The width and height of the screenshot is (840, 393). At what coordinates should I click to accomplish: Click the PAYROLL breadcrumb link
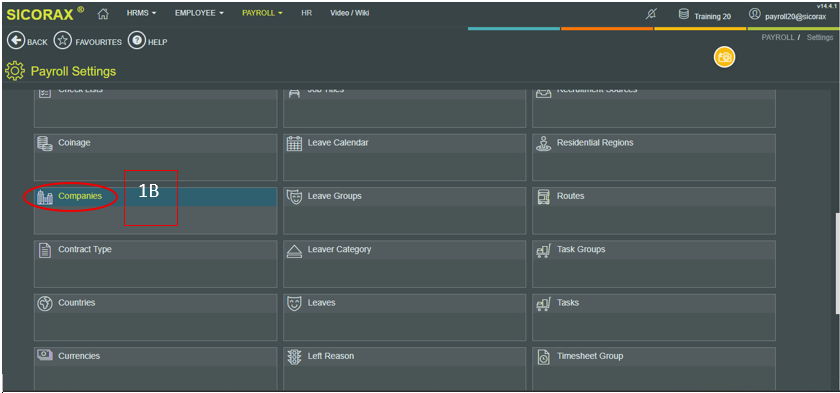[x=777, y=37]
